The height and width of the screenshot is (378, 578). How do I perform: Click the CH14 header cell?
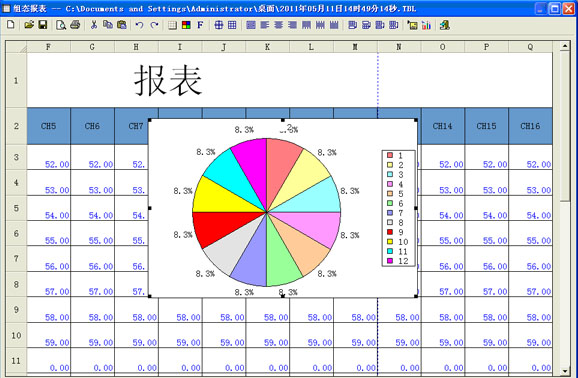[x=443, y=126]
